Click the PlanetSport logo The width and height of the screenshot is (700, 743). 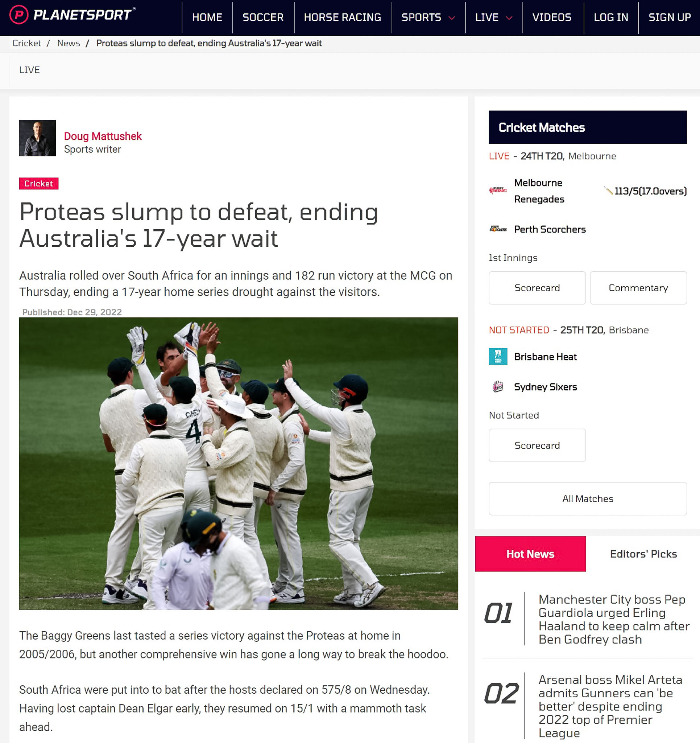(72, 15)
